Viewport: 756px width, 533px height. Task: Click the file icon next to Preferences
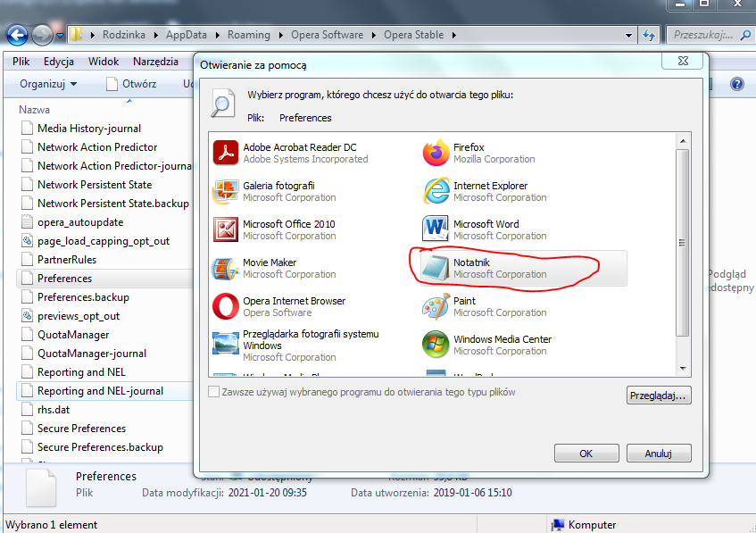tap(27, 279)
